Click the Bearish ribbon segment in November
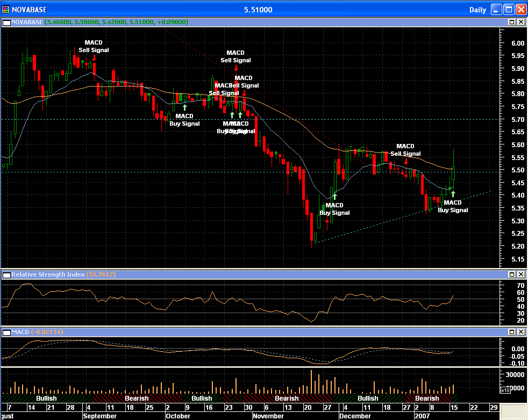This screenshot has height=420, width=528. [x=287, y=398]
